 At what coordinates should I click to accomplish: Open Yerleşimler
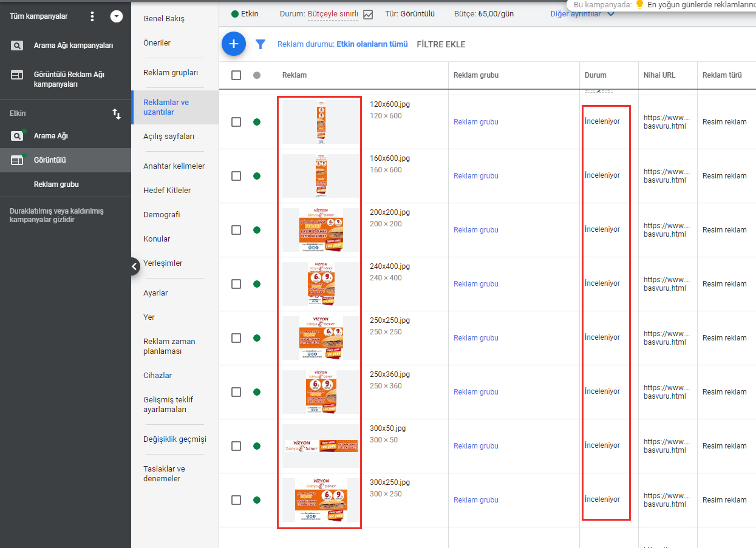163,263
